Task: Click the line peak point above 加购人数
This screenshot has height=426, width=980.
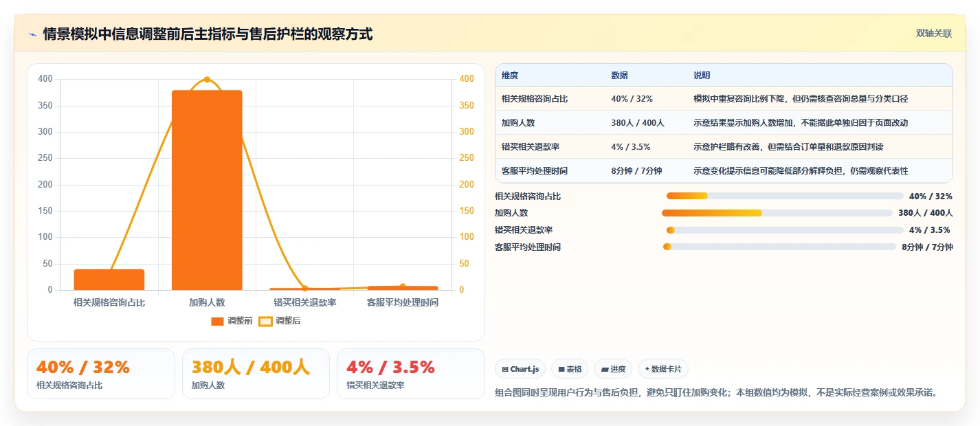Action: click(207, 79)
